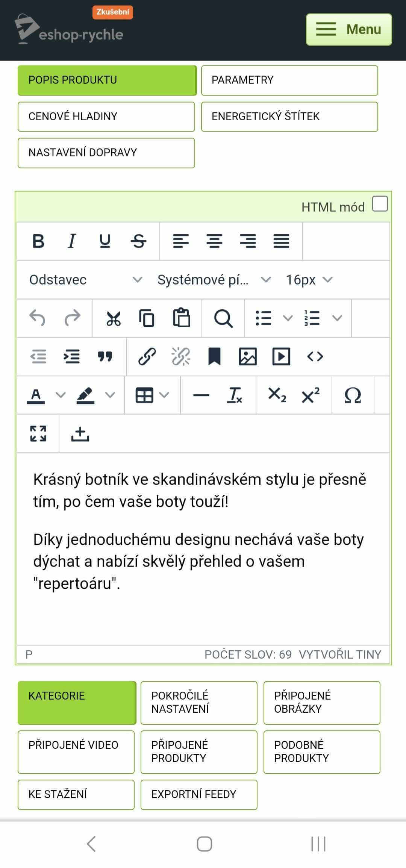The width and height of the screenshot is (406, 868).
Task: Open PŘIPOJENÉ OBRÁZKY tab
Action: [322, 703]
